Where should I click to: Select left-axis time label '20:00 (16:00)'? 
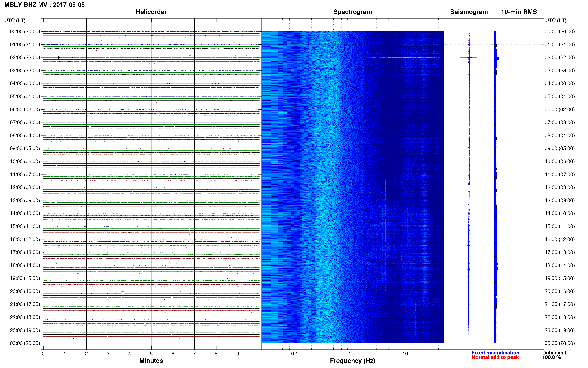coord(25,291)
